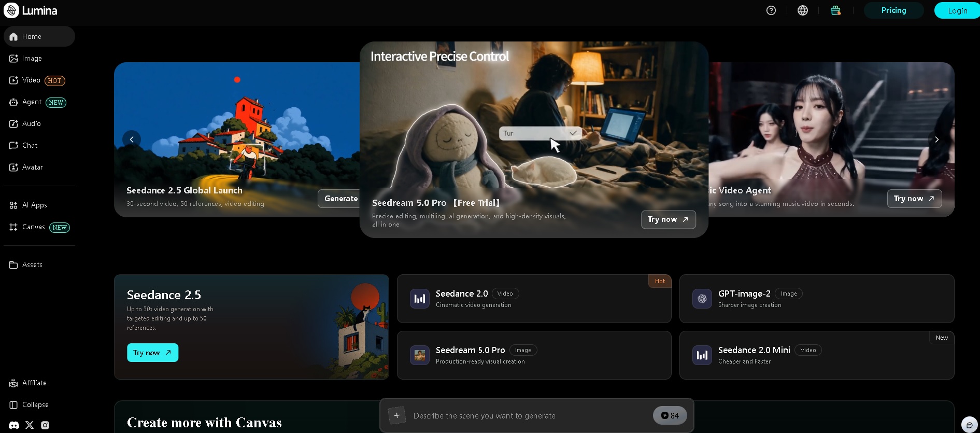
Task: Click Try now on Video Agent banner
Action: [x=914, y=199]
